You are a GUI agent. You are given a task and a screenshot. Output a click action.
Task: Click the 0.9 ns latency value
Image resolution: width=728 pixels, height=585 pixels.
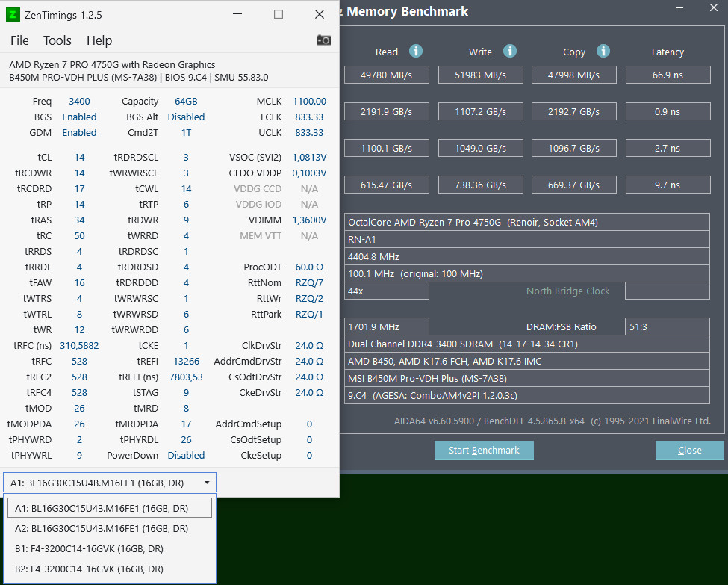(x=668, y=111)
